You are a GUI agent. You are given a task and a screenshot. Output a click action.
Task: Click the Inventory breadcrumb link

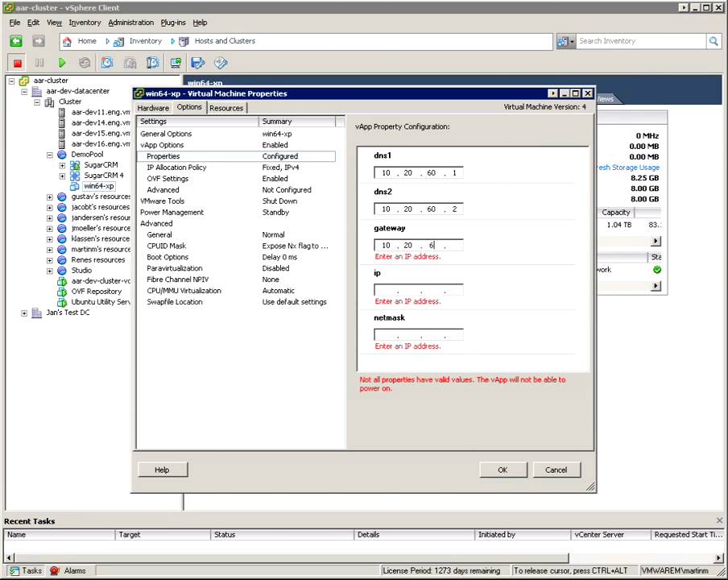click(x=145, y=41)
